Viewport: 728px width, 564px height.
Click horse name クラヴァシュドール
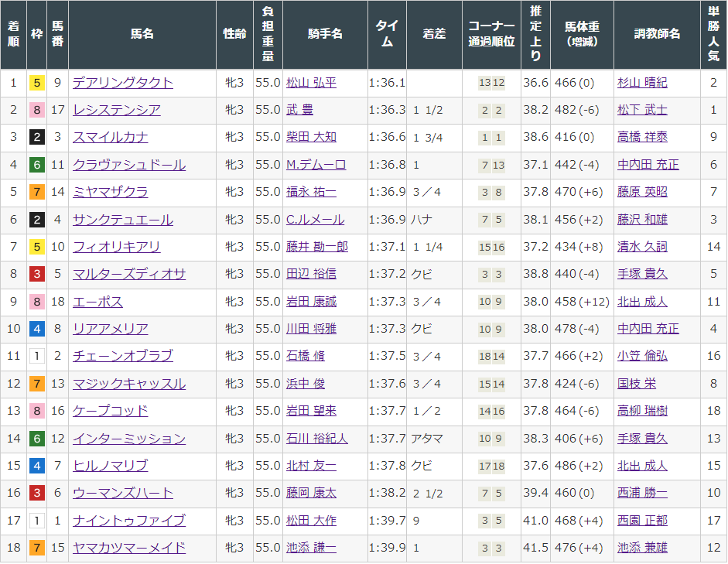click(x=129, y=165)
